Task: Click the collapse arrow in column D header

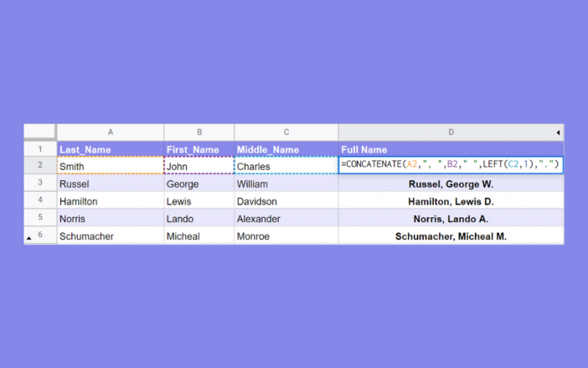Action: tap(558, 132)
